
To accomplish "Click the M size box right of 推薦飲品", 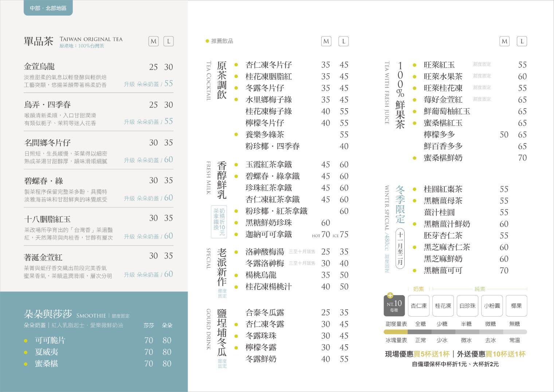I will (x=326, y=41).
